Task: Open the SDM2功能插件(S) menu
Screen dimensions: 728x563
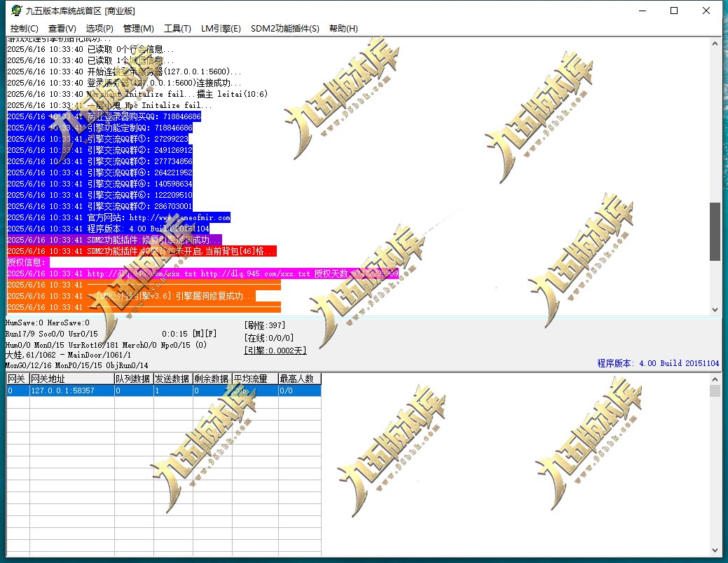Action: coord(285,29)
